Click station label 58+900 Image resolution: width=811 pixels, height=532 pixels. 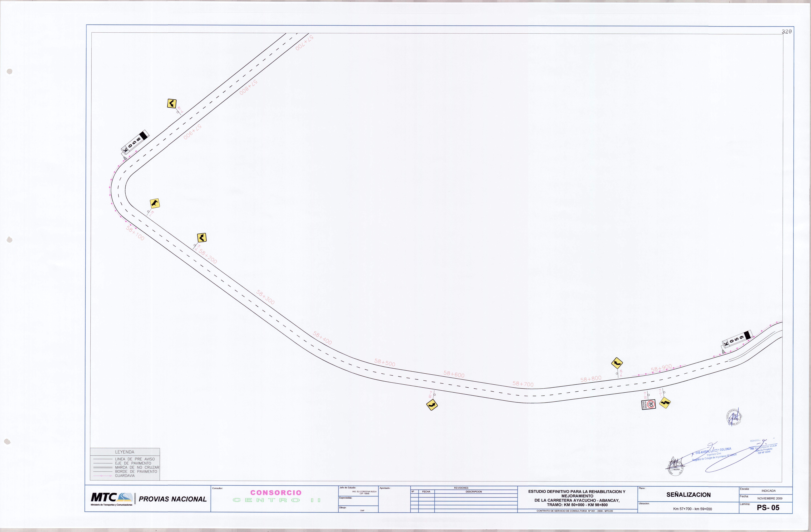[x=661, y=368]
